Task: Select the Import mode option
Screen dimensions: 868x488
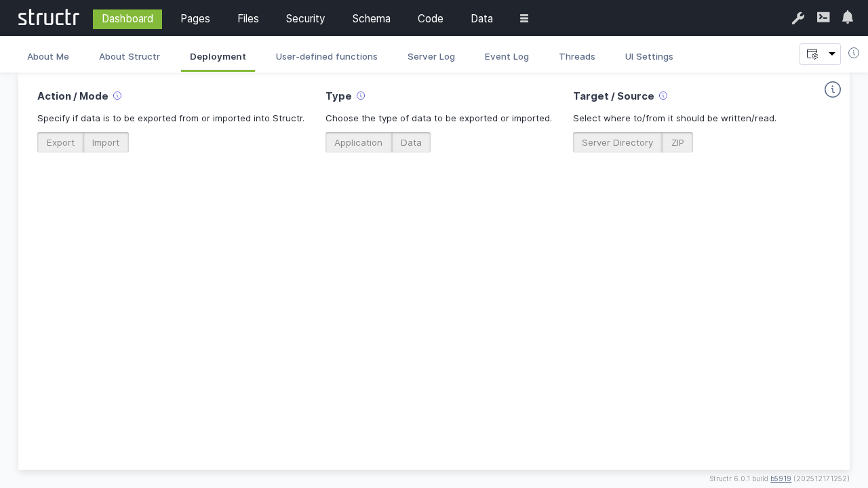Action: pos(106,142)
